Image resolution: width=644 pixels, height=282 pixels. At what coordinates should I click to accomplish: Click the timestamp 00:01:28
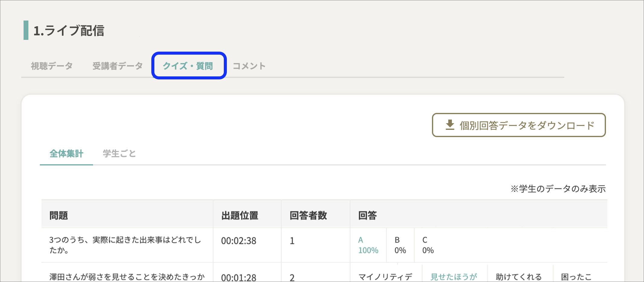pyautogui.click(x=239, y=277)
